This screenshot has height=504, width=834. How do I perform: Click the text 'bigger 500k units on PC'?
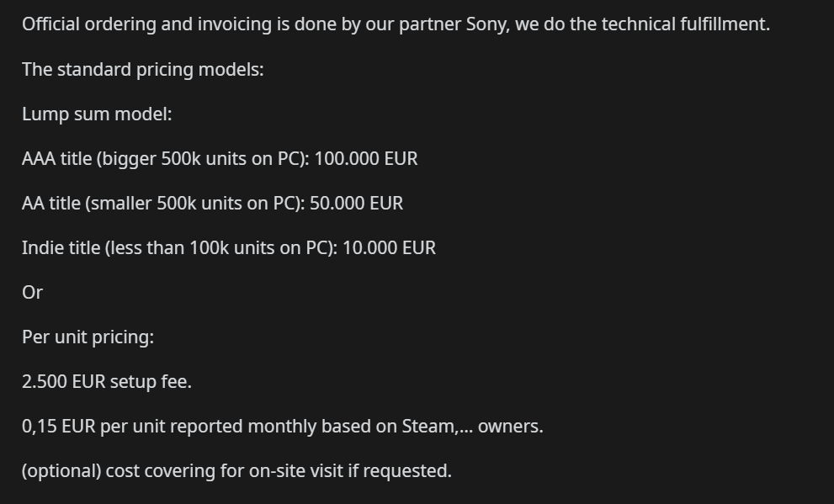(x=201, y=159)
